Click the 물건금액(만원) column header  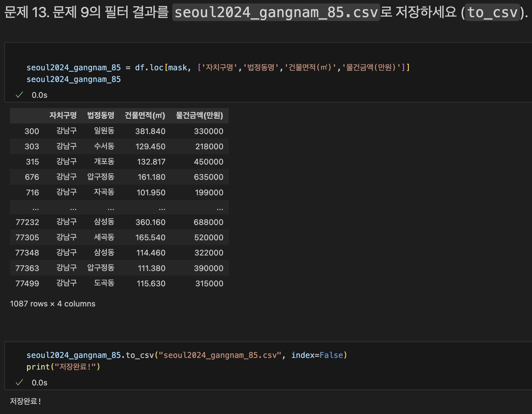[199, 115]
